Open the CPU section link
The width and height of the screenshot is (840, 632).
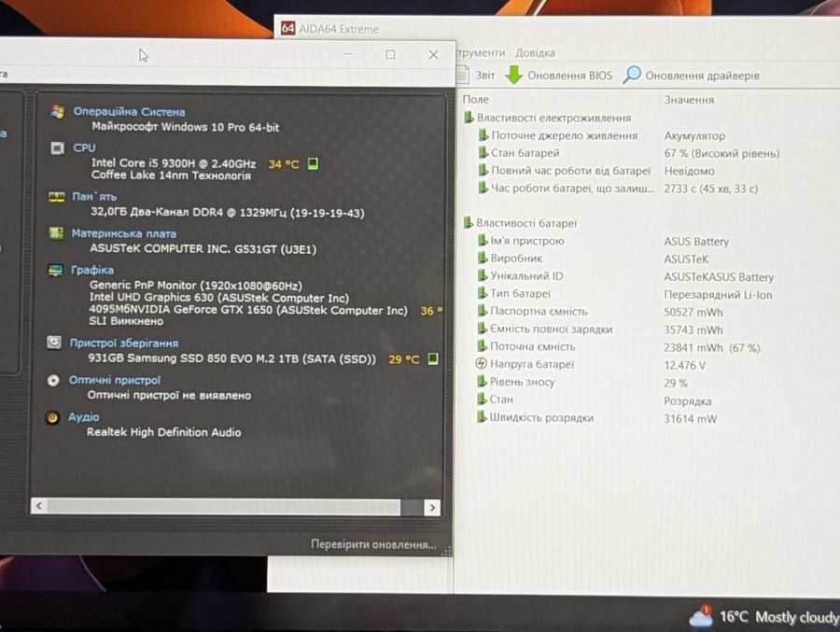pos(84,147)
